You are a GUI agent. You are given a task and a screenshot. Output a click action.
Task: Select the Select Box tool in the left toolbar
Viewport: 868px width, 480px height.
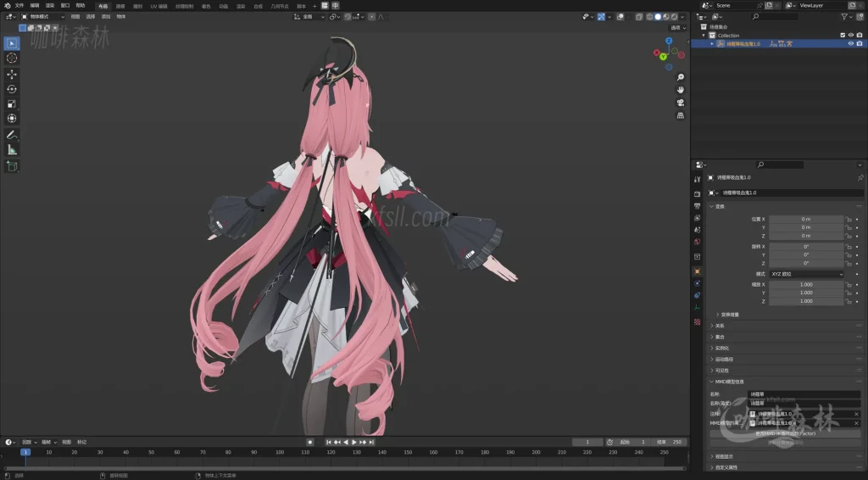pyautogui.click(x=12, y=43)
